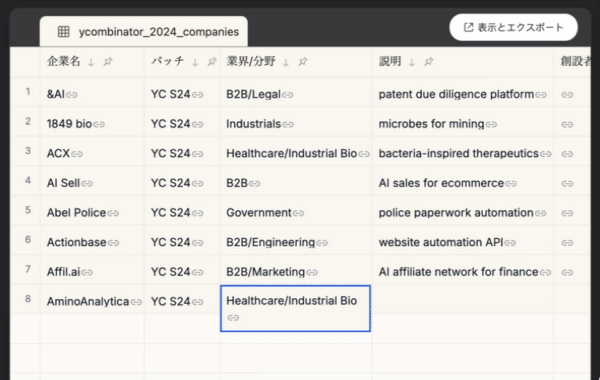Viewport: 600px width, 380px height.
Task: Select the ycombinator_2024_companies tab
Action: tap(144, 31)
